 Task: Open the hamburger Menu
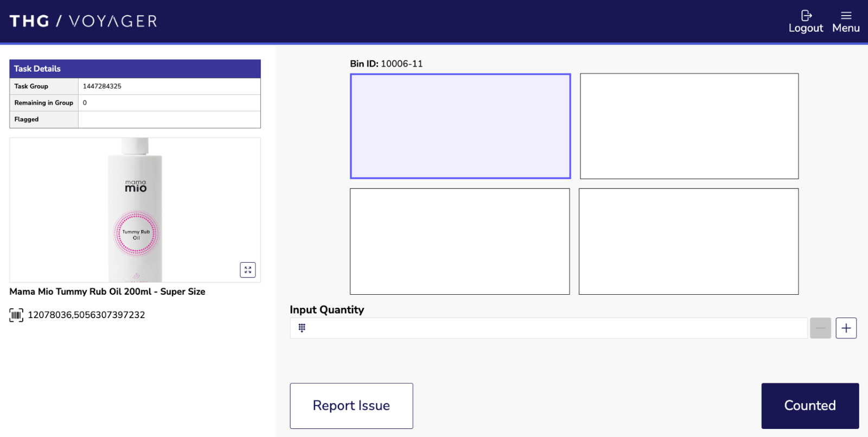coord(846,22)
